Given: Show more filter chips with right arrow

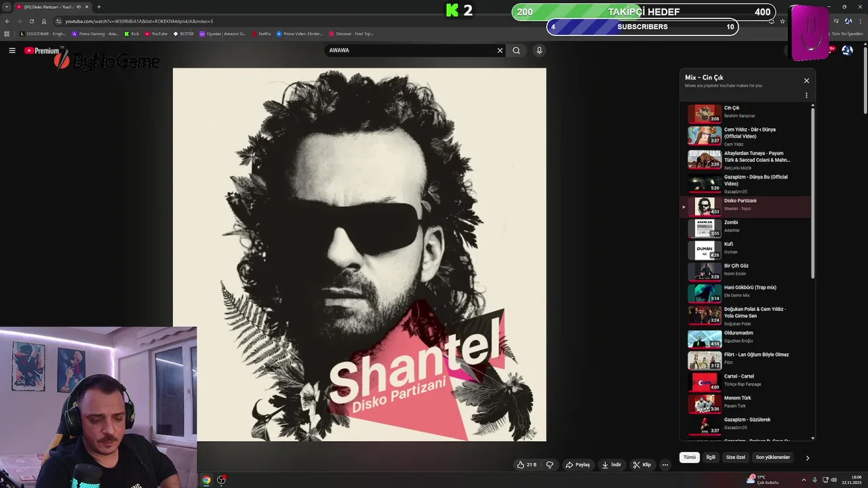Looking at the screenshot, I should 807,458.
